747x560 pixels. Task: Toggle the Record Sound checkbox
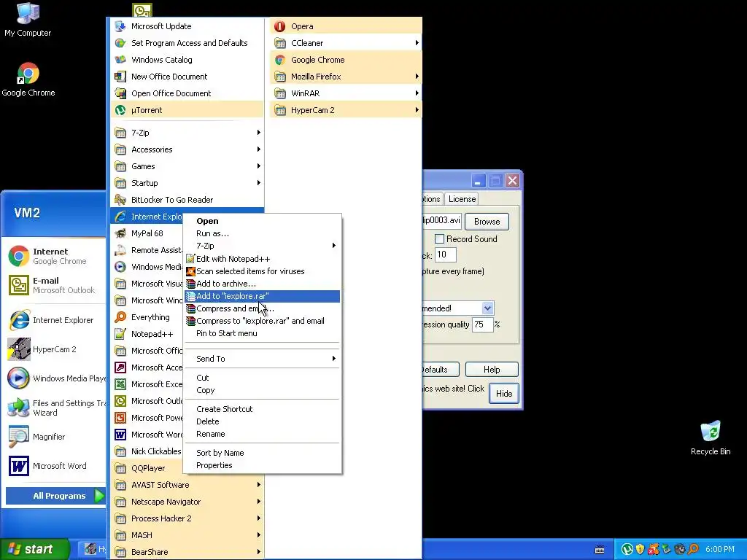pos(439,239)
